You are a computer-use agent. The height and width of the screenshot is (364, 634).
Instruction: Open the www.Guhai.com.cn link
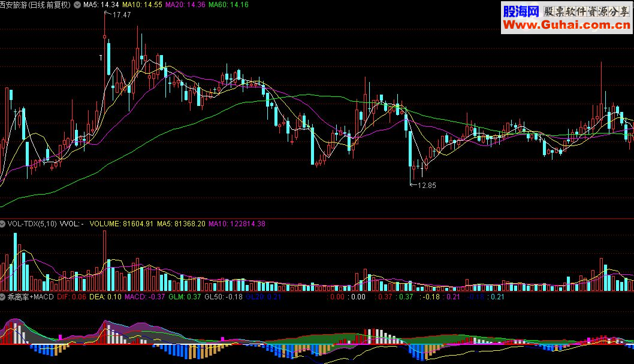566,25
